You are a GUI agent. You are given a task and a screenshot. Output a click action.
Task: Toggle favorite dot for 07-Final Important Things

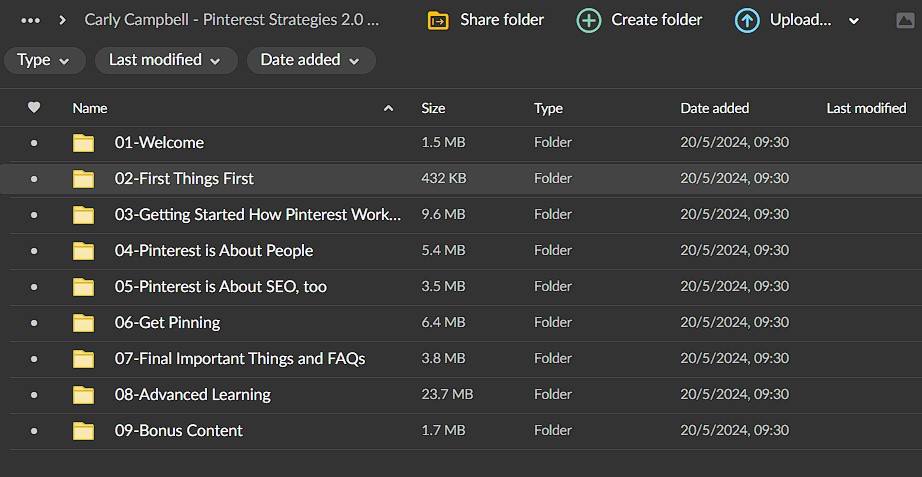tap(34, 358)
